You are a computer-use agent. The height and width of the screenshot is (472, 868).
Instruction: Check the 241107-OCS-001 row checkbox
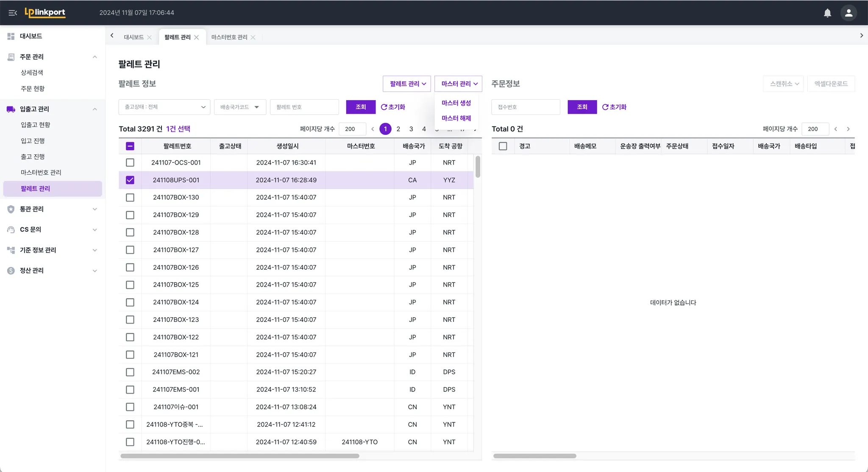coord(130,162)
